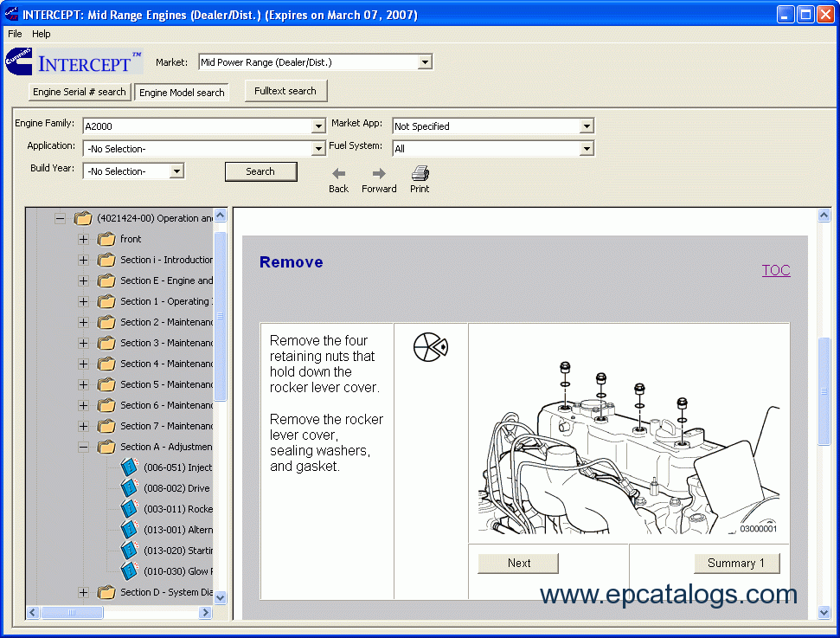840x638 pixels.
Task: Expand the Section 2 Maintenance node
Action: (83, 322)
